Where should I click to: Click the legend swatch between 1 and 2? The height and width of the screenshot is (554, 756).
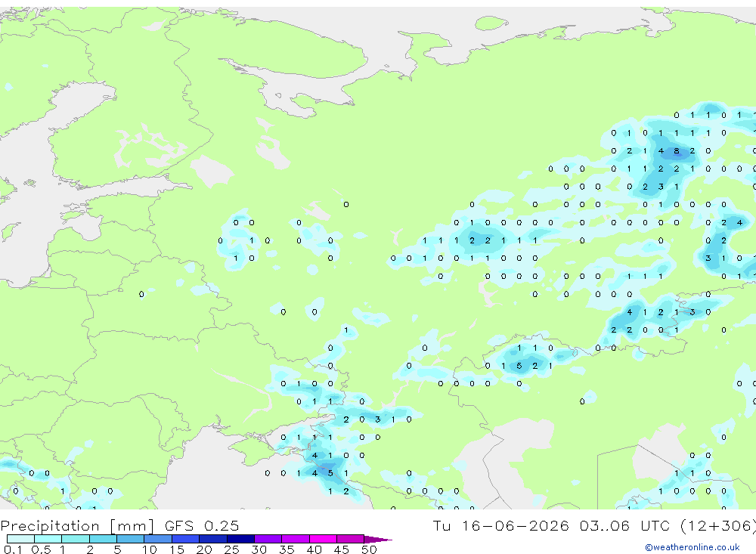point(76,539)
